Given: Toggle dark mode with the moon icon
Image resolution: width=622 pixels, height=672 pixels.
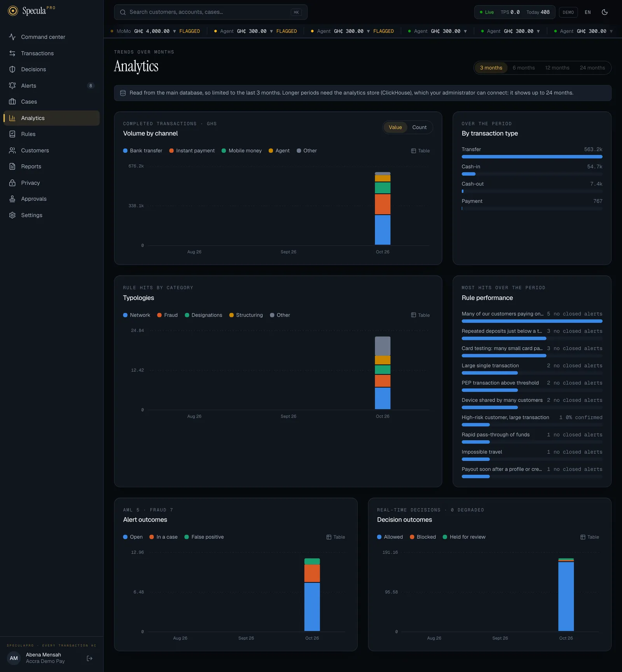Looking at the screenshot, I should pyautogui.click(x=605, y=12).
